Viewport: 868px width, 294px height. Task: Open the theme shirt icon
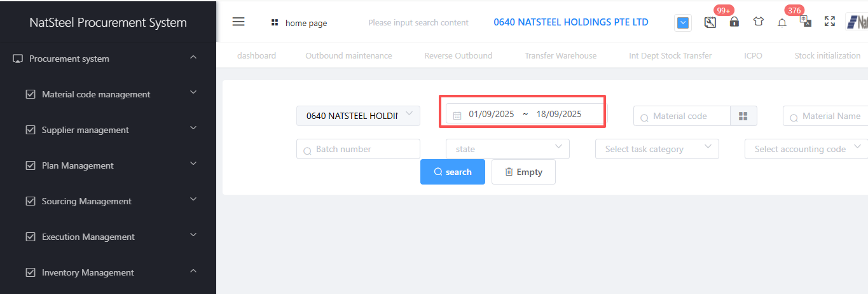758,22
